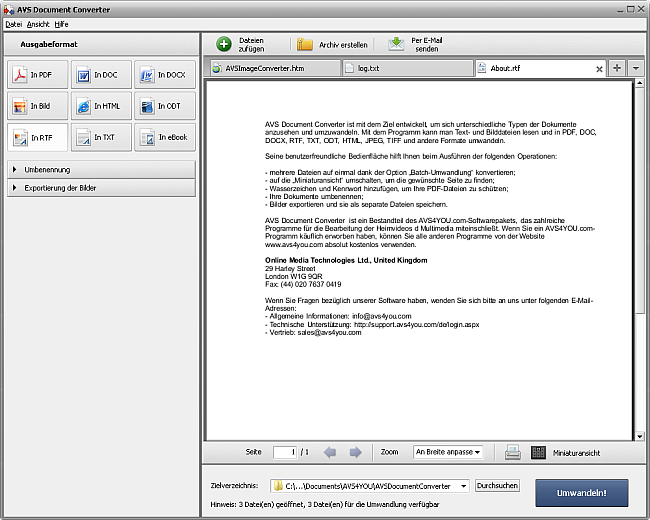Click the preview scrollbar down arrow

click(x=640, y=436)
